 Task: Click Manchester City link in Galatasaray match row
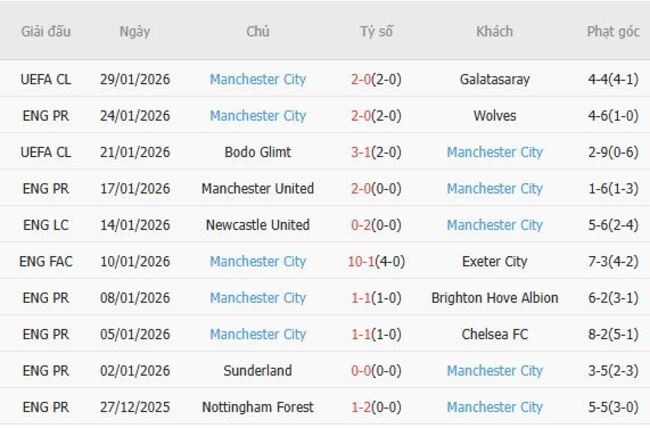pyautogui.click(x=258, y=79)
